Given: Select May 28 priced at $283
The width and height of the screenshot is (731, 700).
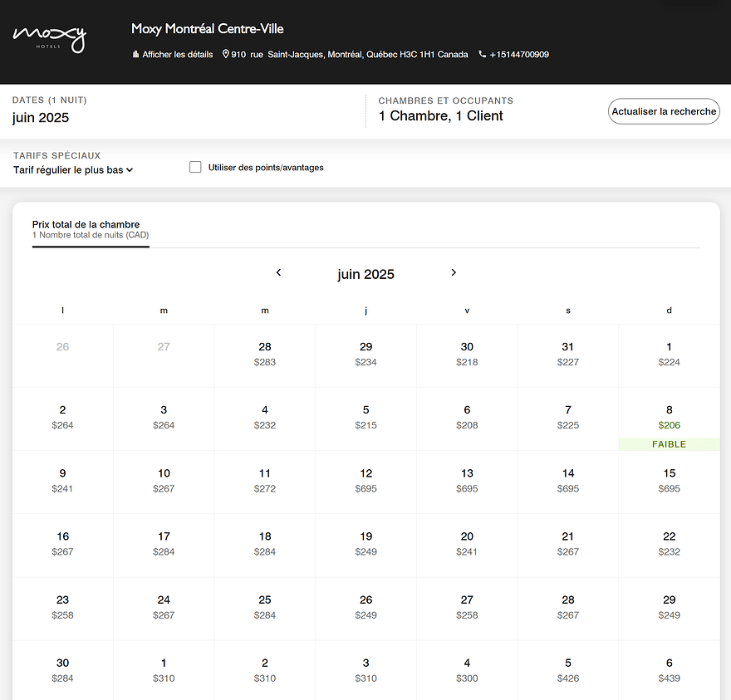Looking at the screenshot, I should click(x=265, y=356).
